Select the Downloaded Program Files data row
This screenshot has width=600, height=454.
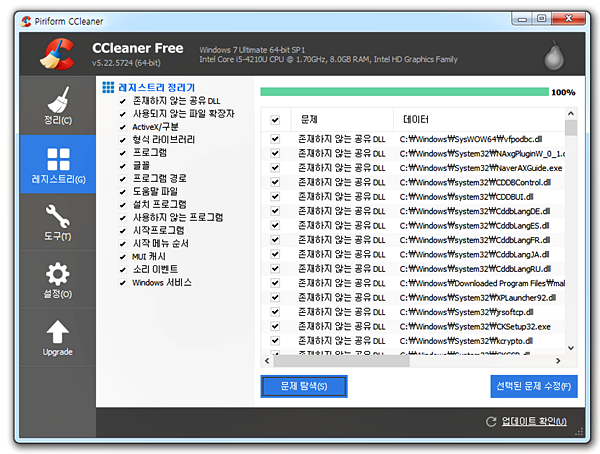pos(413,283)
